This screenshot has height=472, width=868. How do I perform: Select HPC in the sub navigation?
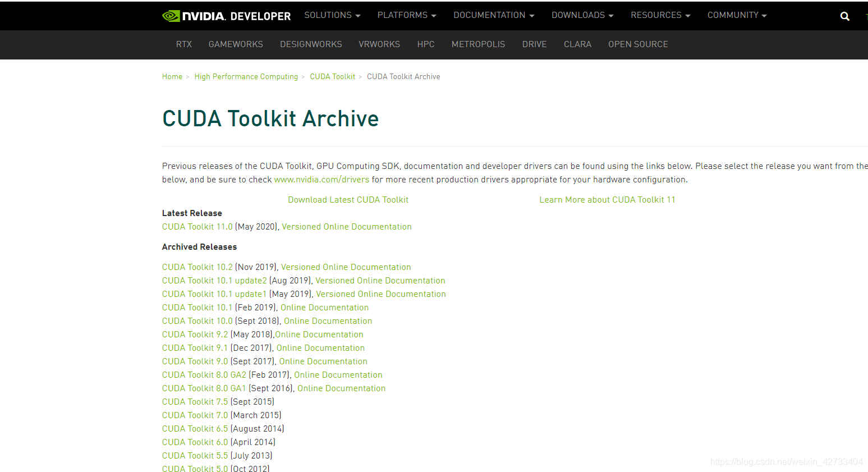click(x=426, y=44)
